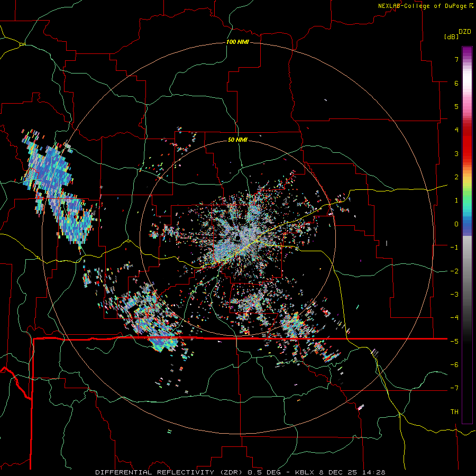476x476 pixels.
Task: Click the -7 value on the color scale
Action: click(454, 388)
